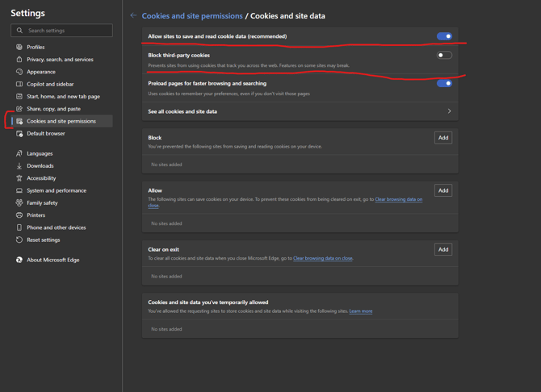Viewport: 541px width, 392px height.
Task: Open Privacy, search, and services section
Action: (61, 60)
